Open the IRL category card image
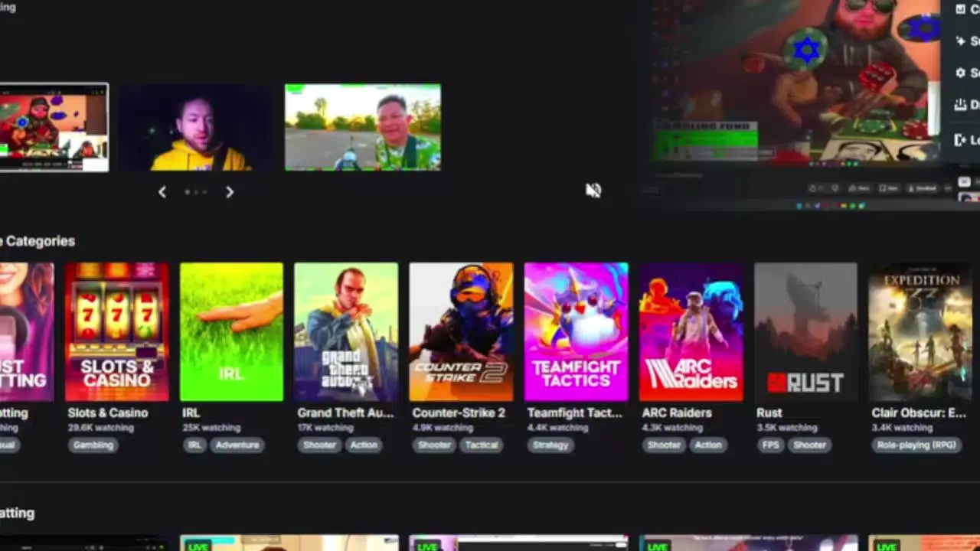Viewport: 980px width, 551px height. click(x=231, y=332)
